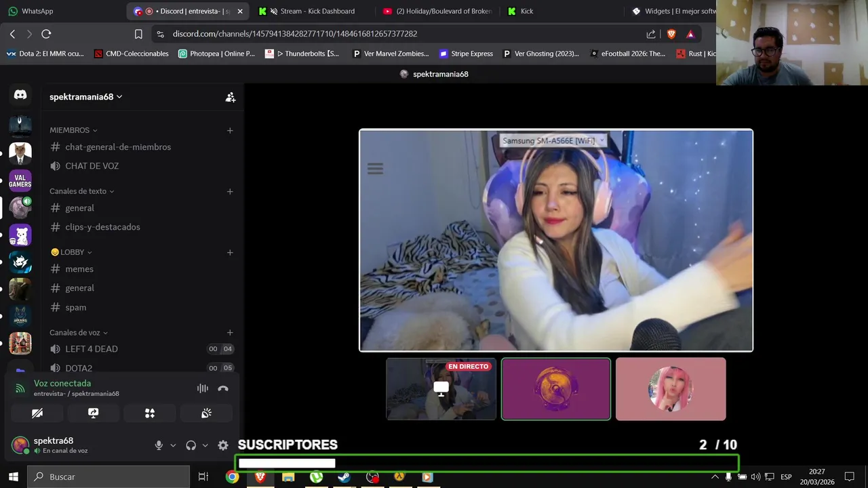
Task: Open Dota 2: El MMR bookmark
Action: point(45,54)
